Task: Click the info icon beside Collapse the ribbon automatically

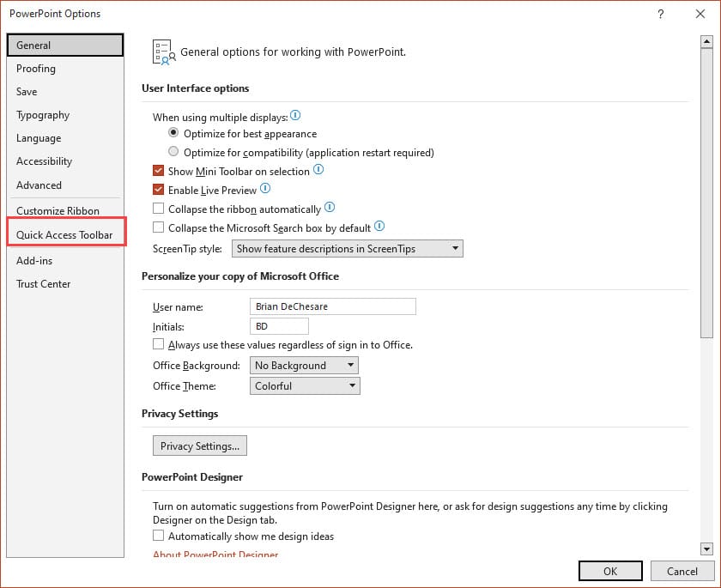Action: pos(330,209)
